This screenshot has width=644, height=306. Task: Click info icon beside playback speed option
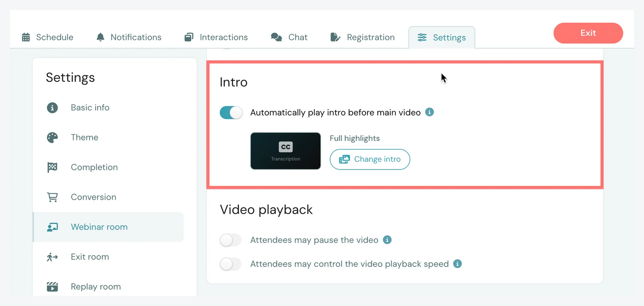457,263
